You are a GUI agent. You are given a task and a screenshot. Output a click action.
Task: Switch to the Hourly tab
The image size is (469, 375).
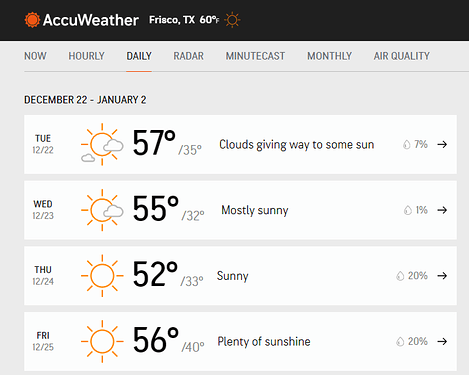coord(87,56)
